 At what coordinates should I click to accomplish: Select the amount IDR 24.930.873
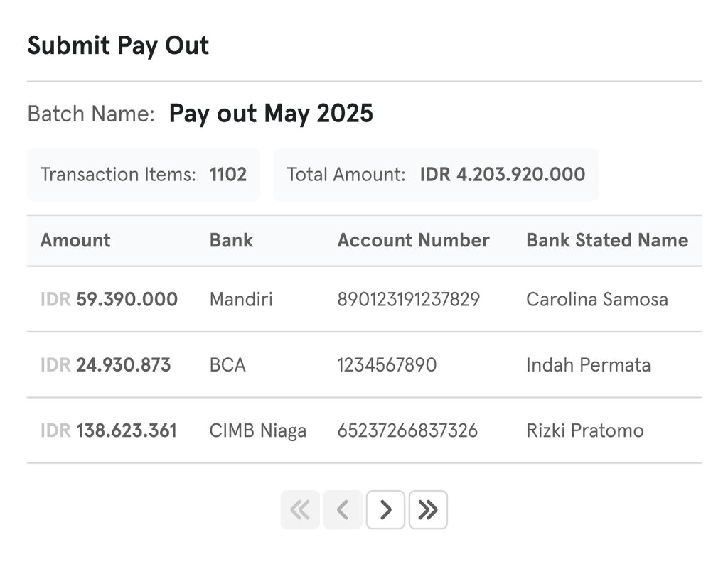105,365
